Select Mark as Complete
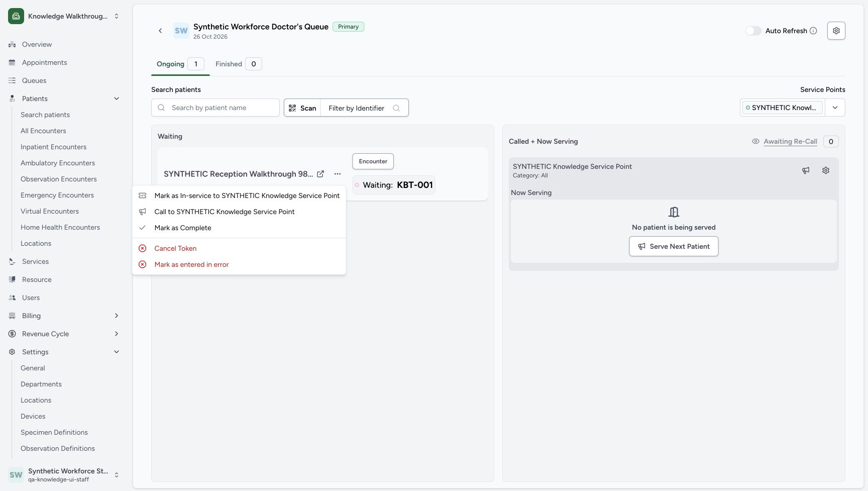The height and width of the screenshot is (491, 868). coord(239,228)
